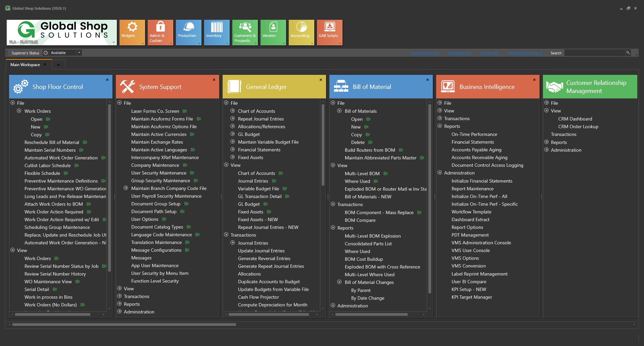This screenshot has width=644, height=346.
Task: Open Chart of Accounts under General Ledger File
Action: pyautogui.click(x=256, y=111)
